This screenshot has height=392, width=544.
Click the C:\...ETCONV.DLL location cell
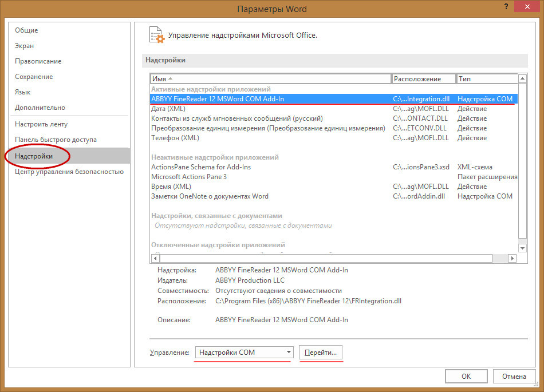coord(419,128)
